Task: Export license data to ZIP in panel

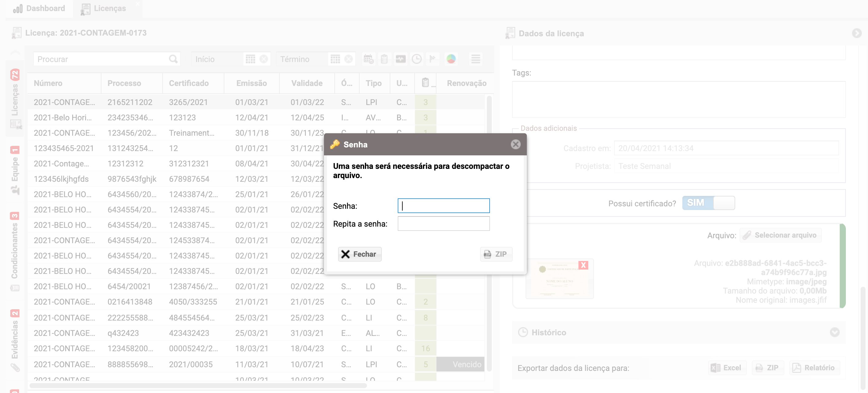Action: click(767, 368)
